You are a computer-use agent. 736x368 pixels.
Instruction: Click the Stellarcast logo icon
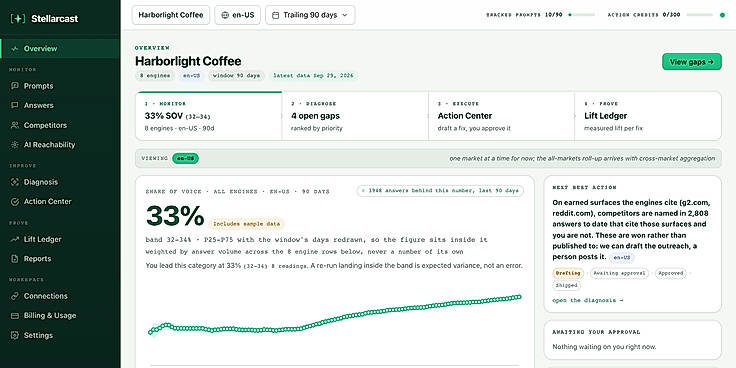pos(18,19)
